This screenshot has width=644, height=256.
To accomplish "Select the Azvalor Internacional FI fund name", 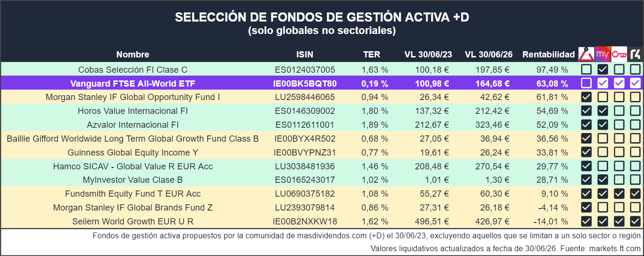I will coord(133,125).
